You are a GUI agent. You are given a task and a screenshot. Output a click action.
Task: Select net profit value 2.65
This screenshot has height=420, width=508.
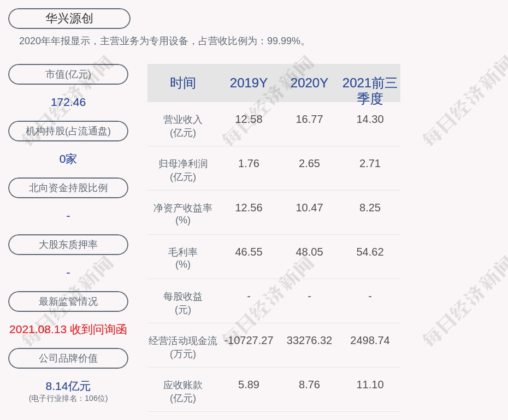click(x=309, y=163)
